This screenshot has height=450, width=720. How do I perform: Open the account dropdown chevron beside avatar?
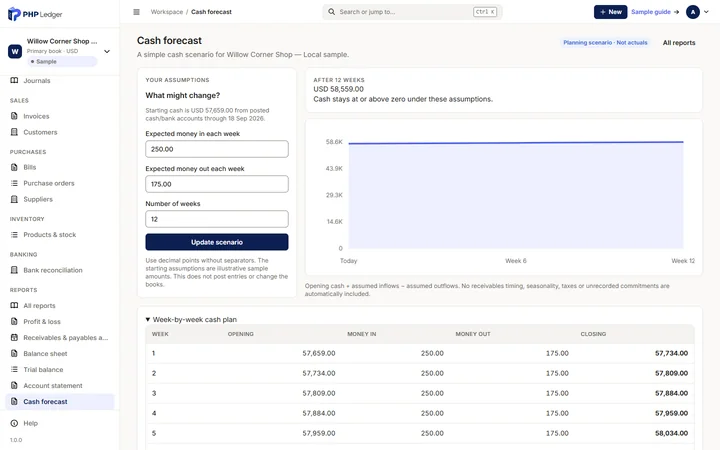click(706, 12)
